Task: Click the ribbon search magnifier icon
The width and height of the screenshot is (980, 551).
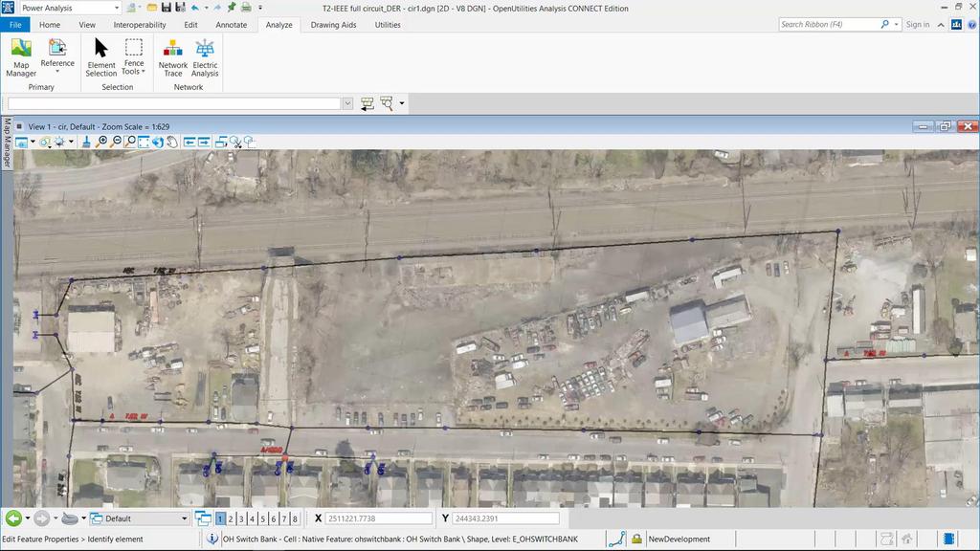Action: (x=884, y=24)
